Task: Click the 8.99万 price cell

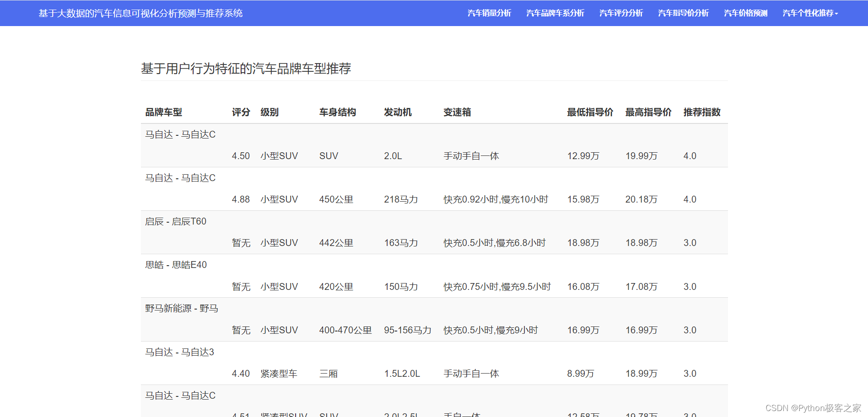Action: tap(581, 374)
